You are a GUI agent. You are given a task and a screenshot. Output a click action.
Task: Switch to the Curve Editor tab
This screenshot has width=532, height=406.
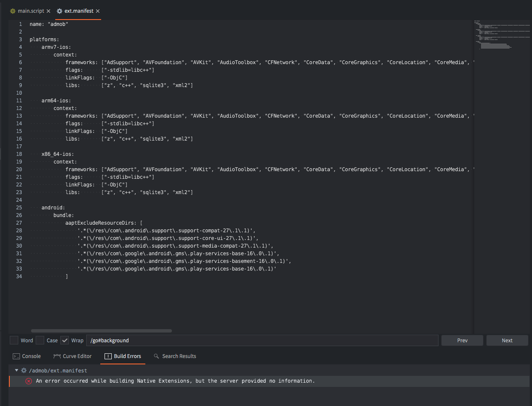[73, 356]
